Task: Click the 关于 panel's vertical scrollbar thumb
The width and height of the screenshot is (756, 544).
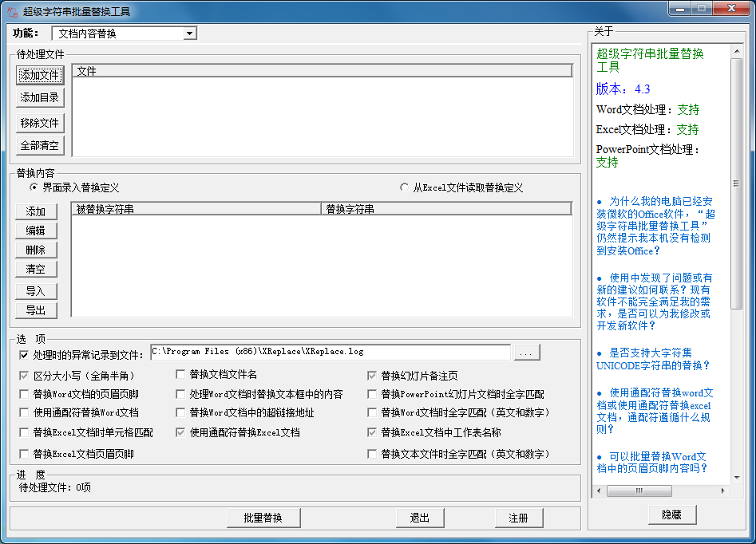Action: pos(736,183)
